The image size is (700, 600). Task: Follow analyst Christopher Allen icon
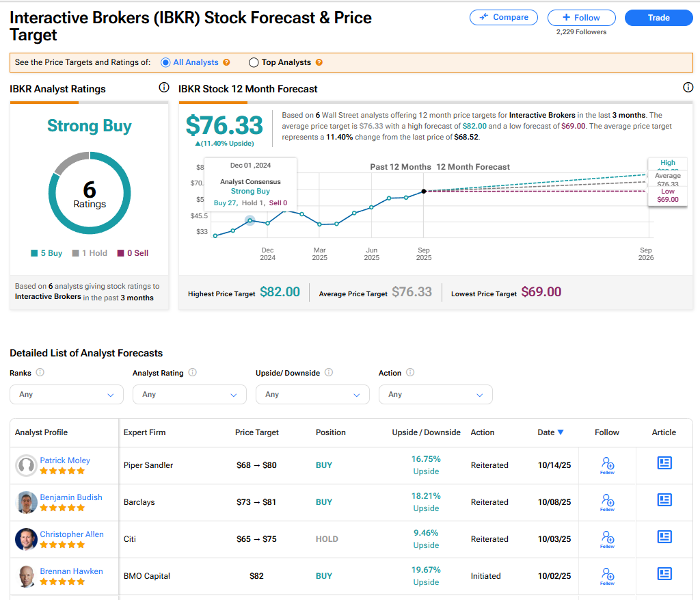pyautogui.click(x=607, y=538)
